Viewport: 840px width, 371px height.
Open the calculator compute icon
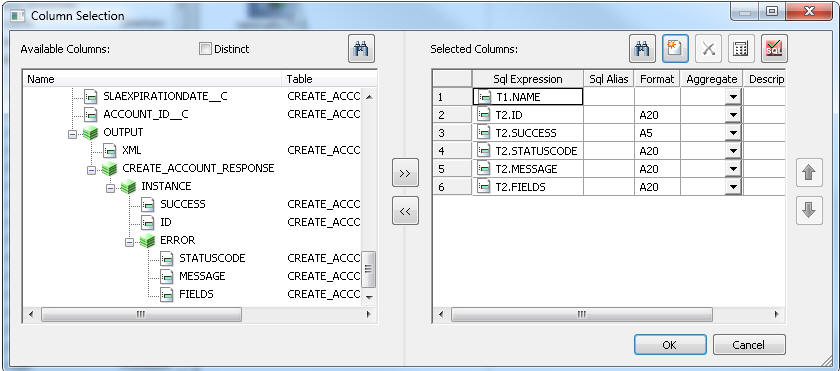741,49
